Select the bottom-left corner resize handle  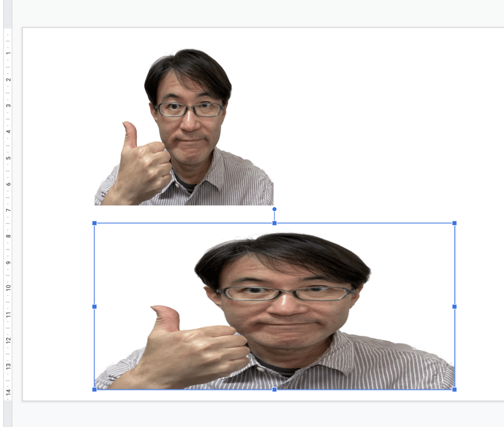94,390
